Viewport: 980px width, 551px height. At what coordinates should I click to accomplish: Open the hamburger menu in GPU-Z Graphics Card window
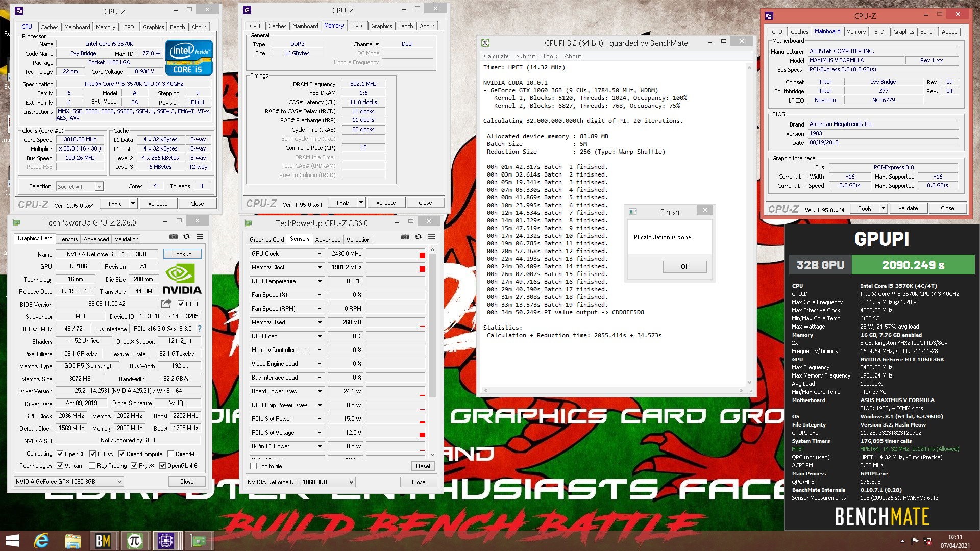[x=200, y=237]
